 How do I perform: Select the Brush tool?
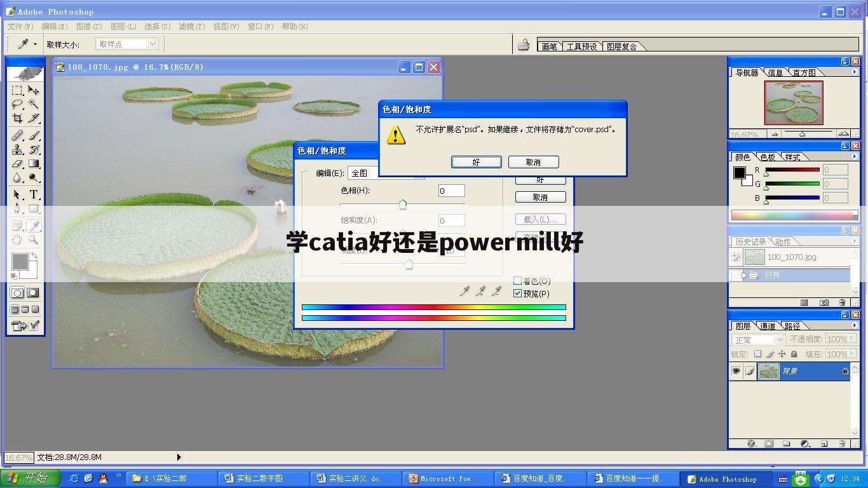click(34, 135)
